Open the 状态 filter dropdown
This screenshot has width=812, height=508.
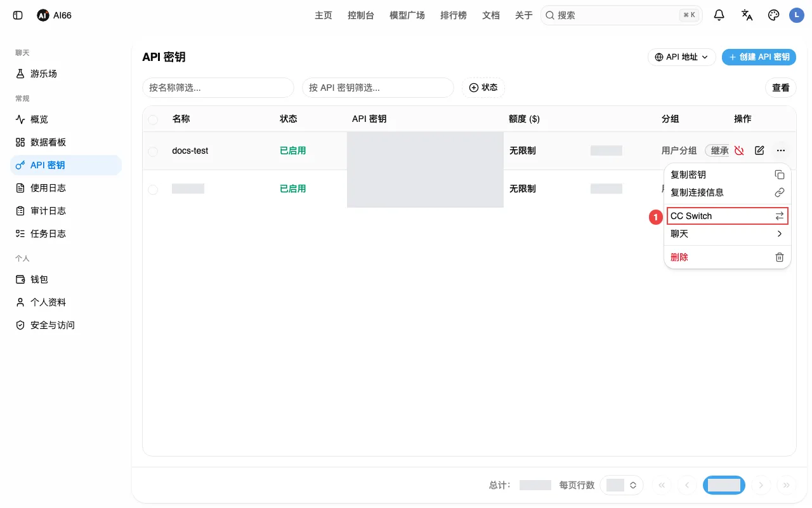point(483,88)
